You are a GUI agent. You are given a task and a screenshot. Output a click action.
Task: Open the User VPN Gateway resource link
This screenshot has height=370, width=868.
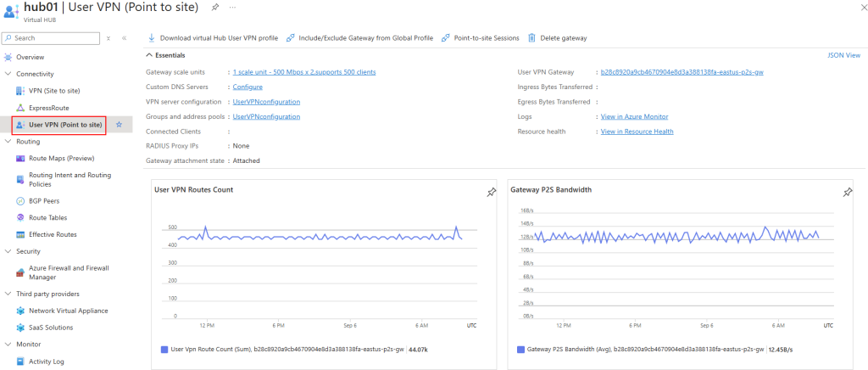682,72
